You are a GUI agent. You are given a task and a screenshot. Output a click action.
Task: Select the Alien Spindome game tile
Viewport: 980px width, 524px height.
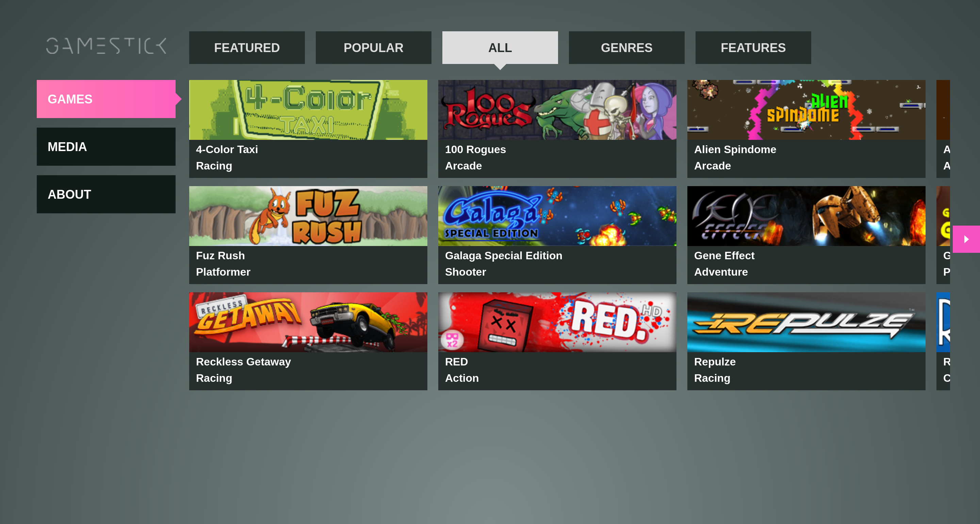[806, 129]
